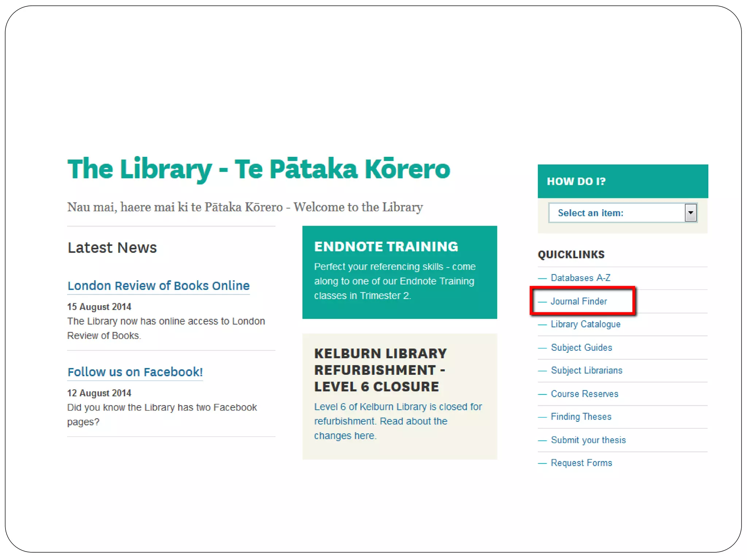Click Submit your thesis link

click(x=588, y=440)
